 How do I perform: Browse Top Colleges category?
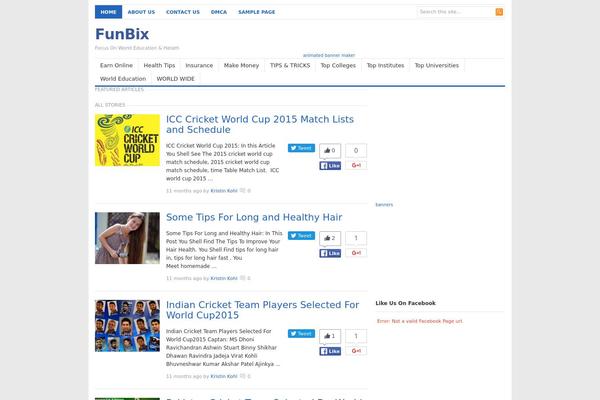338,65
